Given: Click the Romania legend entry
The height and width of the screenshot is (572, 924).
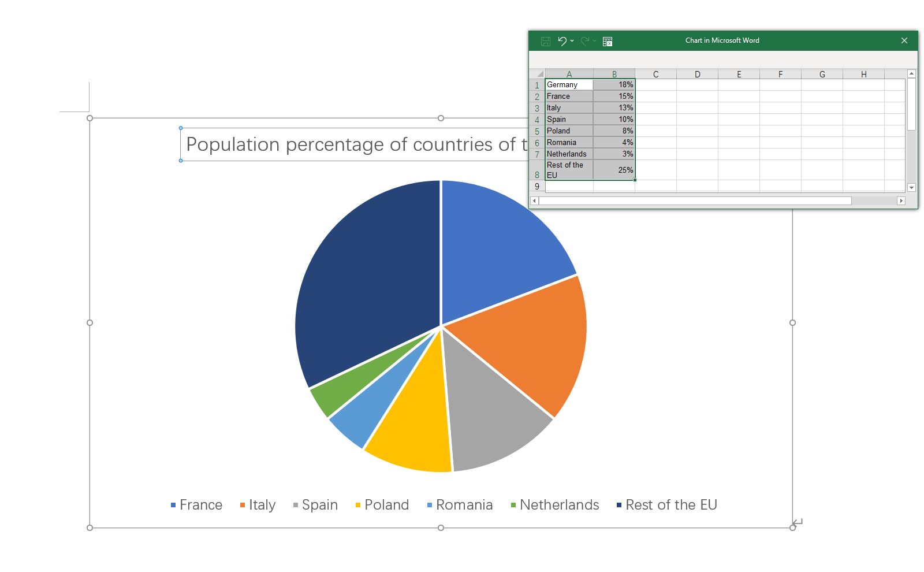Looking at the screenshot, I should tap(460, 505).
